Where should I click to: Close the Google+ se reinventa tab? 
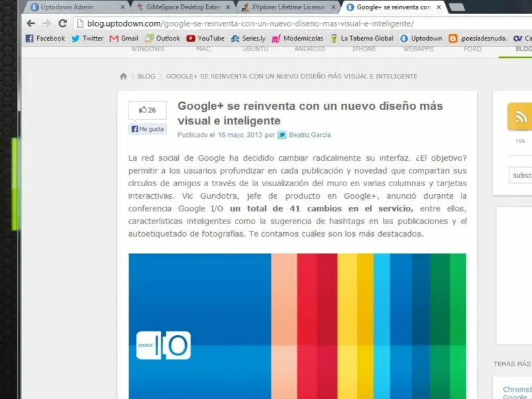439,7
